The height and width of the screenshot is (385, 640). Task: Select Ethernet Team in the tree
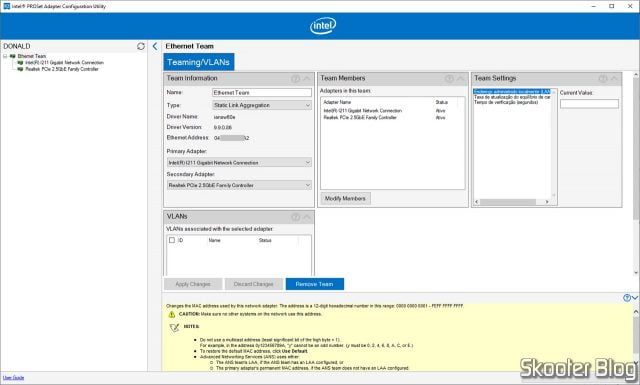point(32,56)
